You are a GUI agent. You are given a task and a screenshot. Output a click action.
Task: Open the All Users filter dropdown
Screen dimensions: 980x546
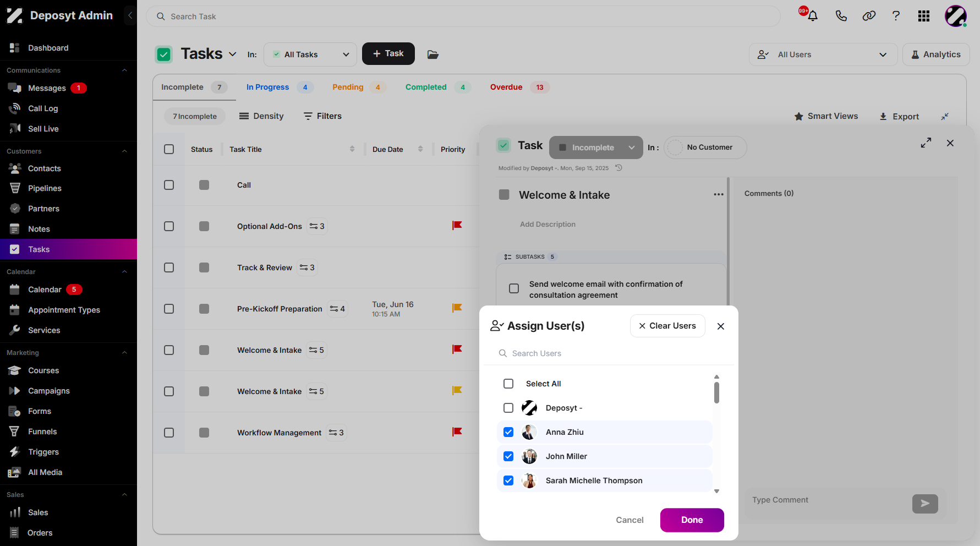823,54
